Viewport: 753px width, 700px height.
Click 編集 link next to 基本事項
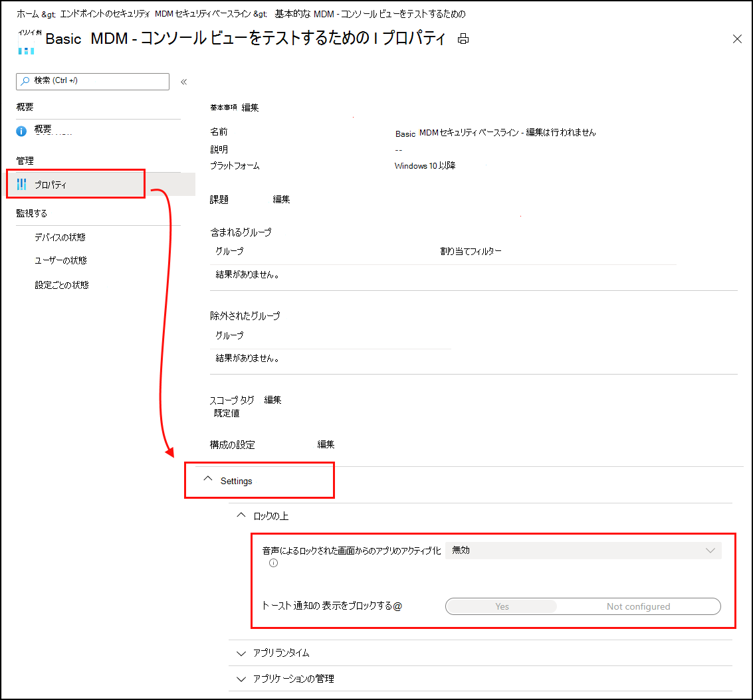250,108
